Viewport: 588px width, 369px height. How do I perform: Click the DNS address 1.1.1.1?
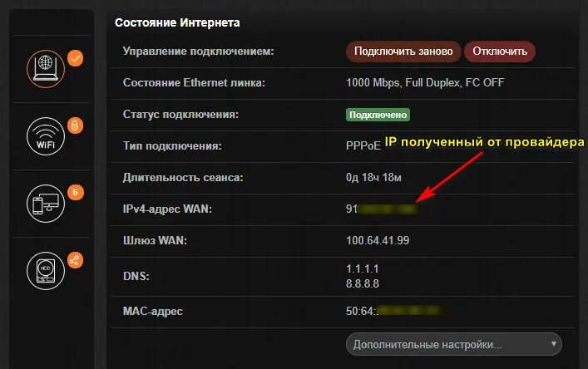point(363,268)
